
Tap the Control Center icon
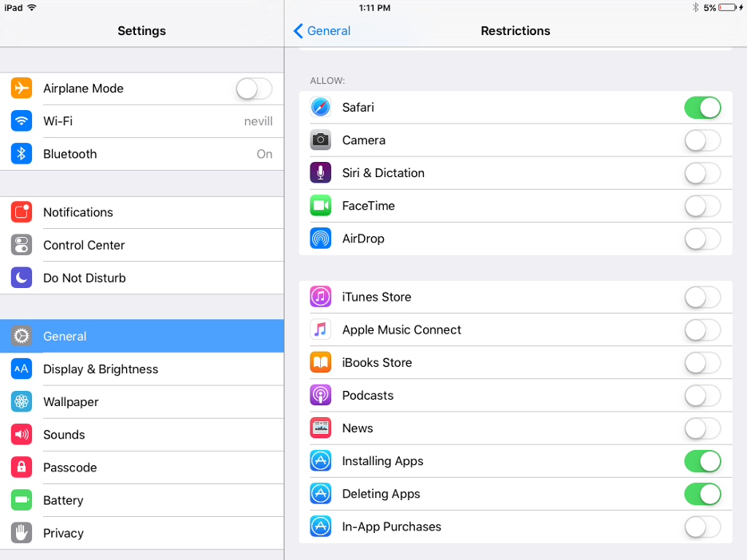[22, 245]
